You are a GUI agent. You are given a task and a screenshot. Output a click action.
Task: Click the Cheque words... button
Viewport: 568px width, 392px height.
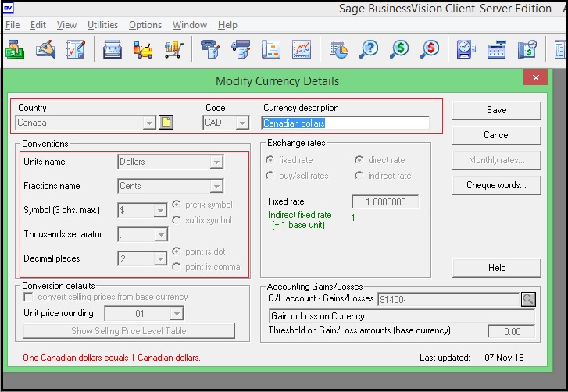tap(496, 185)
